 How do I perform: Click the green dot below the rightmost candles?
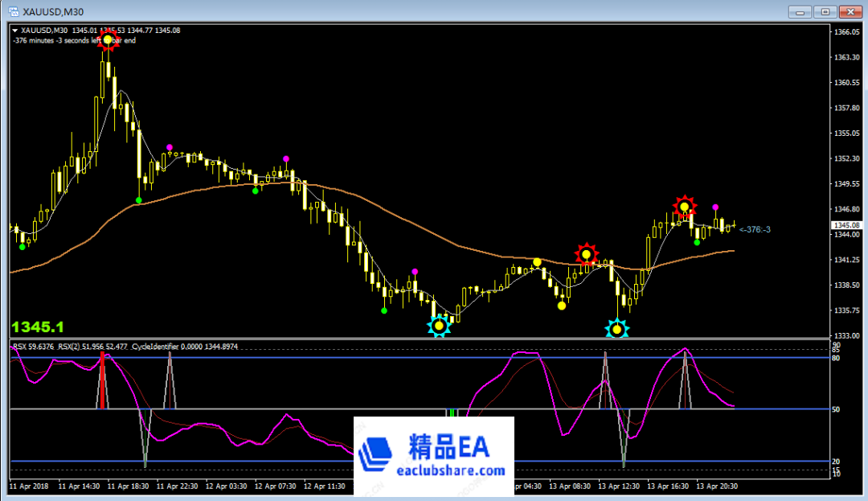[697, 242]
